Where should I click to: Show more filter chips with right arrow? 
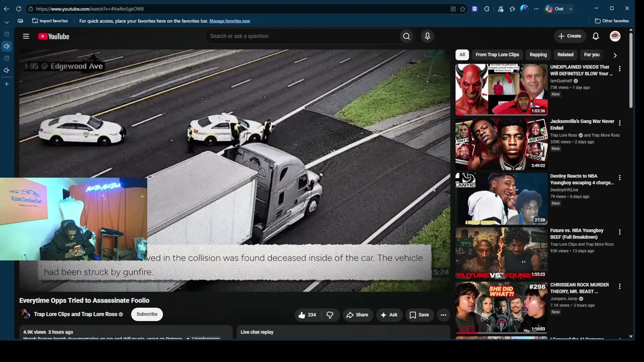click(615, 55)
